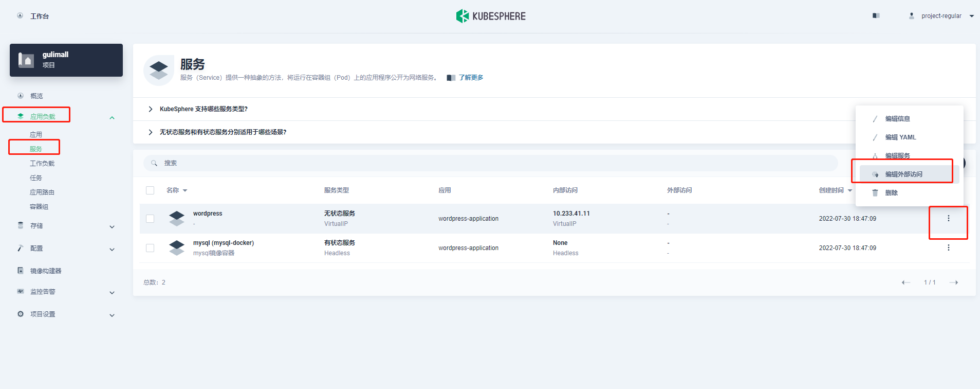980x389 pixels.
Task: Open 工作负载 in the sidebar
Action: [x=42, y=164]
